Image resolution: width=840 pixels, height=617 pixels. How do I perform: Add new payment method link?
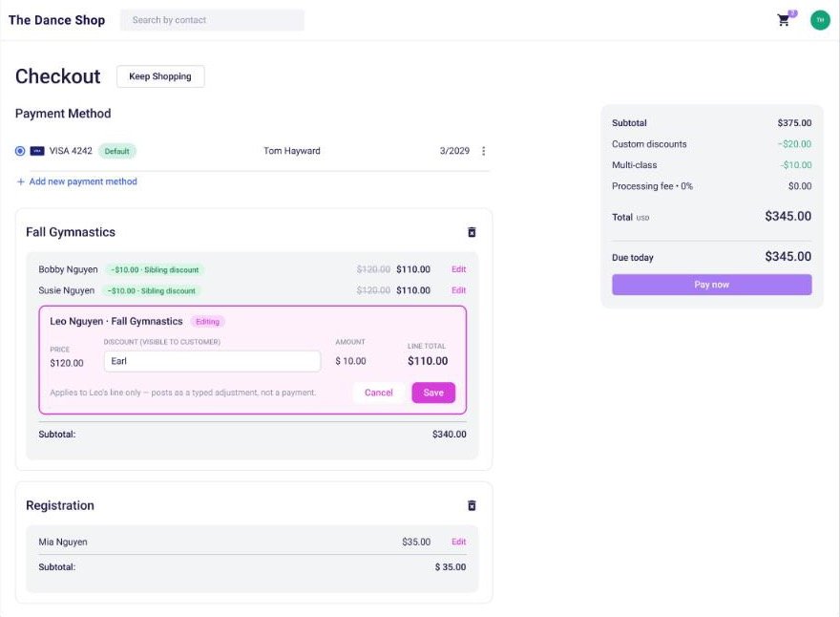pyautogui.click(x=77, y=181)
